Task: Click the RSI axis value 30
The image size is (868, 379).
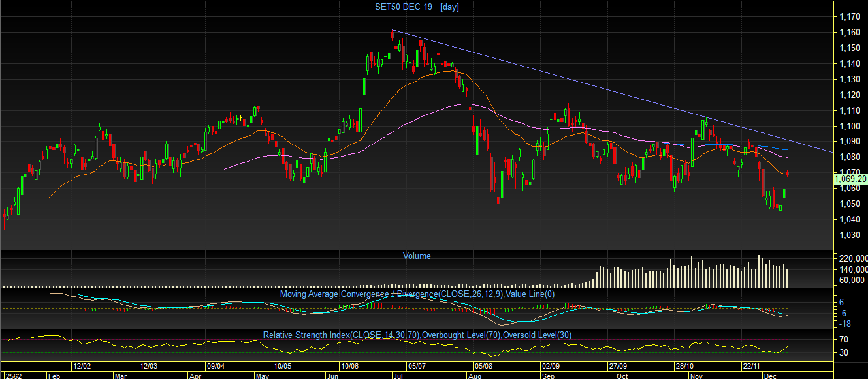Action: click(x=844, y=353)
